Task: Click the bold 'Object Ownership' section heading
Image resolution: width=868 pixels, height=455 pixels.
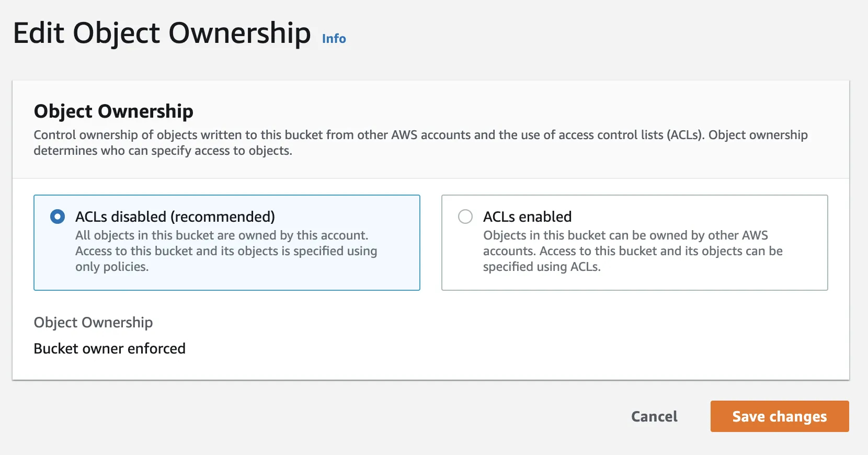Action: click(x=113, y=111)
